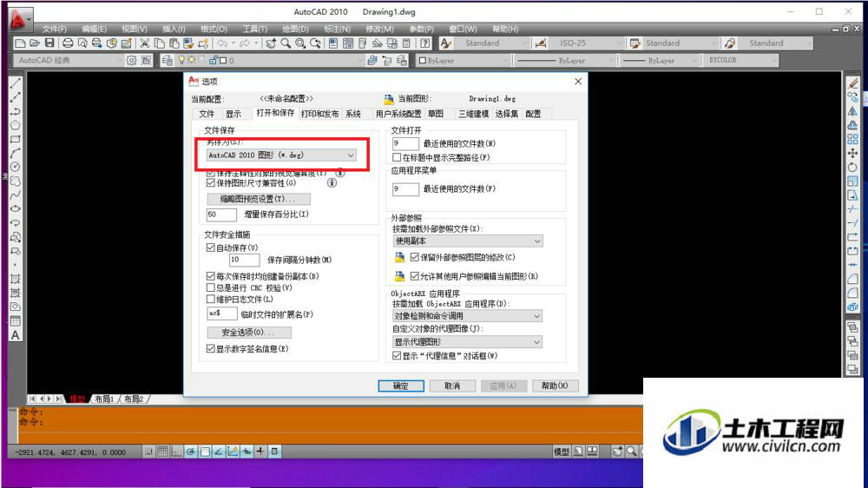The width and height of the screenshot is (868, 488).
Task: Select the Move tool in modify toolbar
Action: [x=852, y=153]
